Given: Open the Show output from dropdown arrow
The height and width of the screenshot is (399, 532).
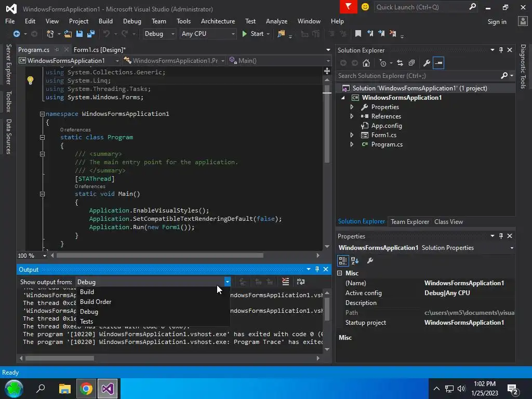Looking at the screenshot, I should [x=228, y=282].
